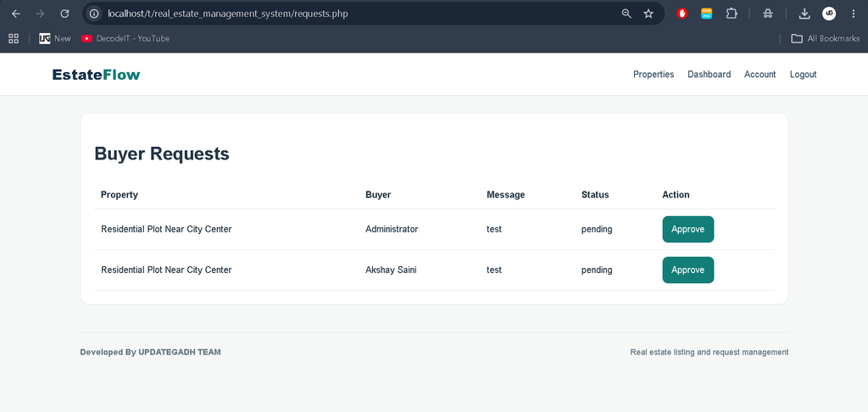This screenshot has width=868, height=412.
Task: Open the Extensions puzzle icon
Action: click(x=732, y=14)
